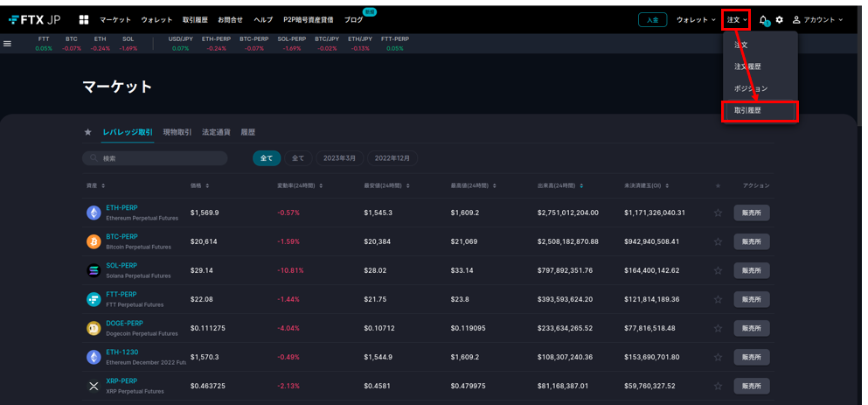868x405 pixels.
Task: Click the FTX JP logo
Action: click(35, 19)
